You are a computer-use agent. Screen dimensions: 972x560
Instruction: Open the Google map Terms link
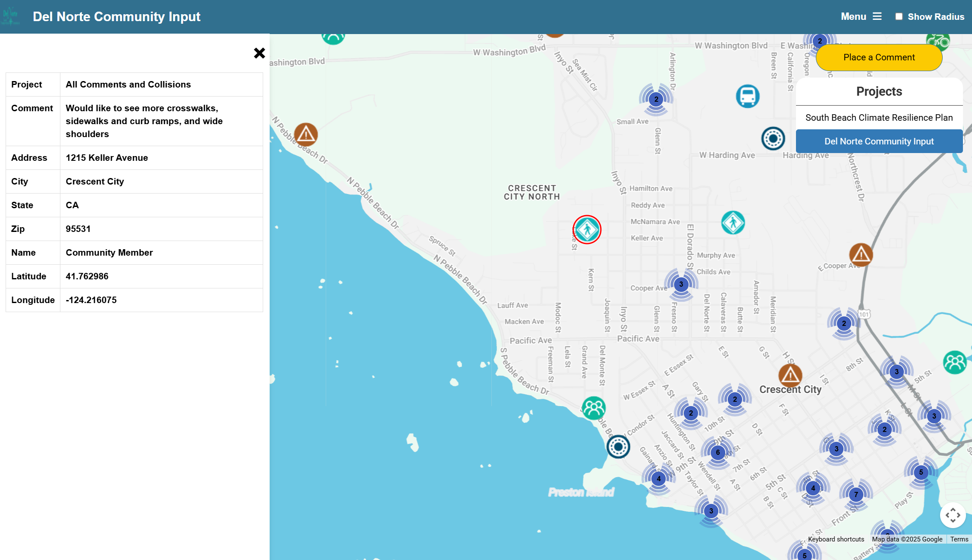click(x=959, y=539)
